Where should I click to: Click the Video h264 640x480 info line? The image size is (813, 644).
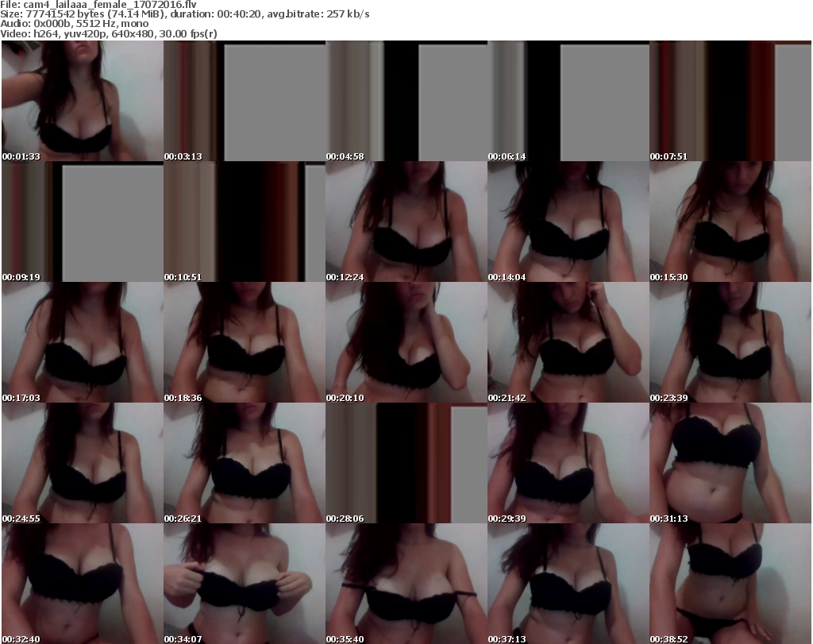[108, 33]
